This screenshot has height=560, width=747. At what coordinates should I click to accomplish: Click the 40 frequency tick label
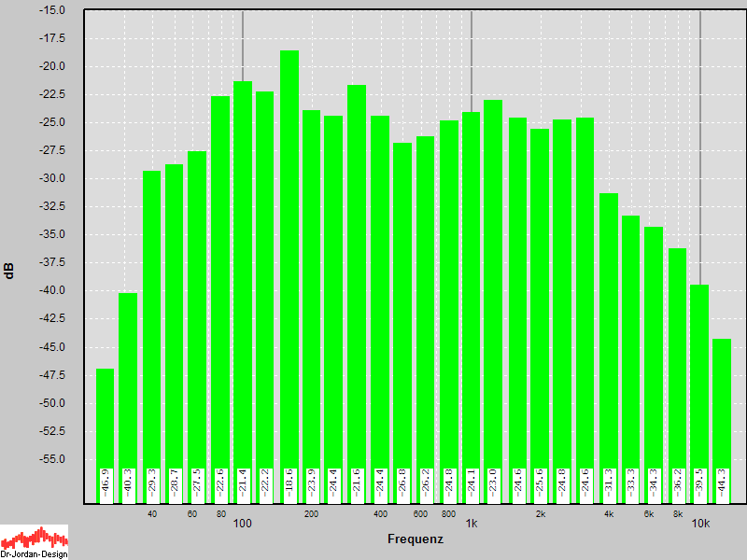click(151, 513)
